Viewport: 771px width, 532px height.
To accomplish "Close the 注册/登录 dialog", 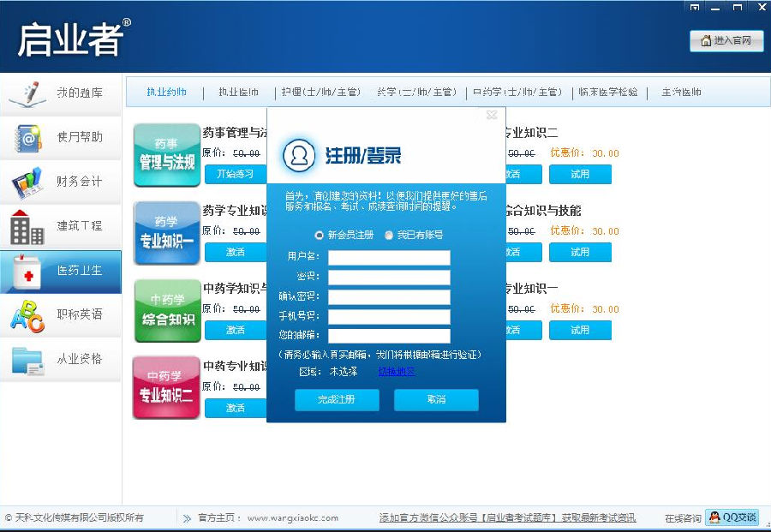I will pyautogui.click(x=492, y=115).
